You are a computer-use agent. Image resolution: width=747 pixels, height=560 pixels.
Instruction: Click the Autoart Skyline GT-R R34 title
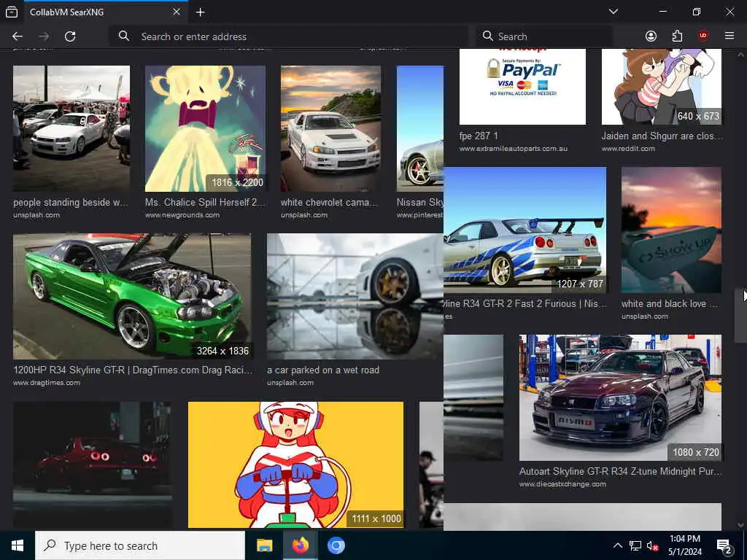tap(620, 472)
